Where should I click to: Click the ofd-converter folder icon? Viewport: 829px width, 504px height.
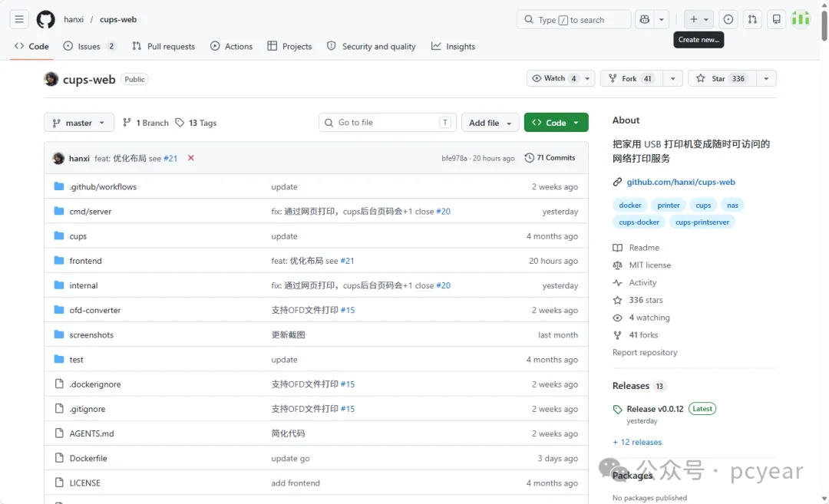coord(59,310)
